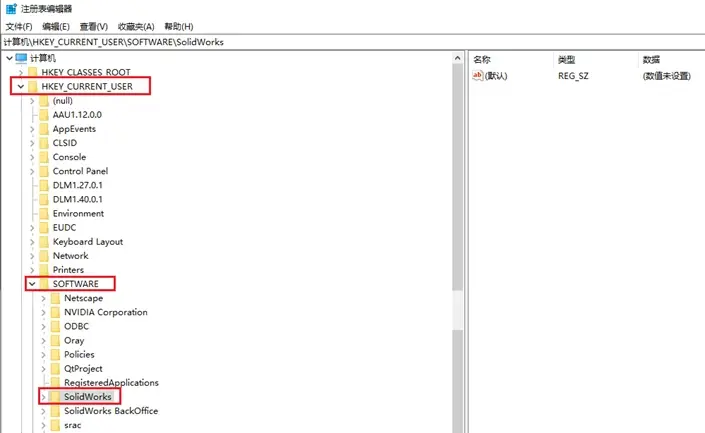Click the ODBC folder icon
The height and width of the screenshot is (433, 705).
55,326
